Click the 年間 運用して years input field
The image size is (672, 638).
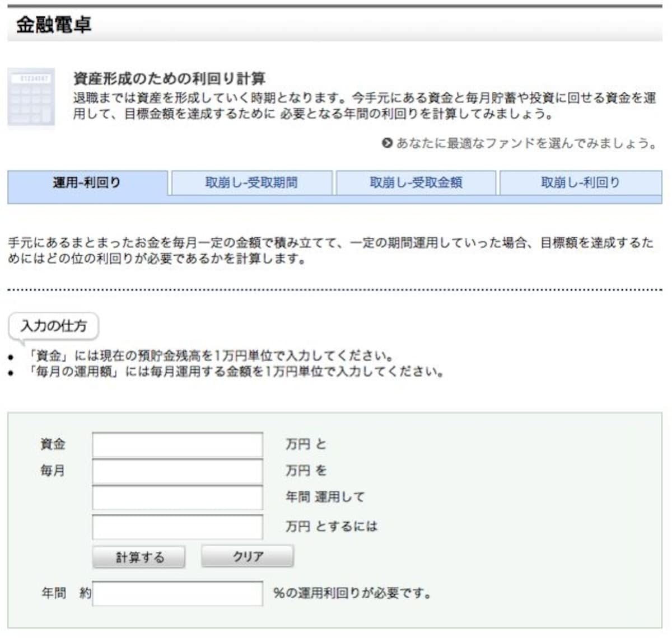178,498
